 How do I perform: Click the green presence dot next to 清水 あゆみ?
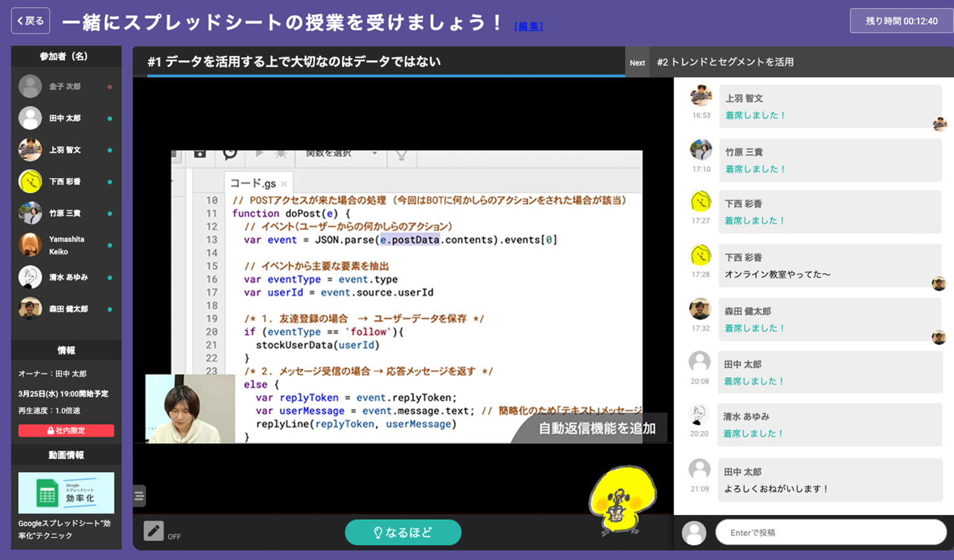(108, 277)
